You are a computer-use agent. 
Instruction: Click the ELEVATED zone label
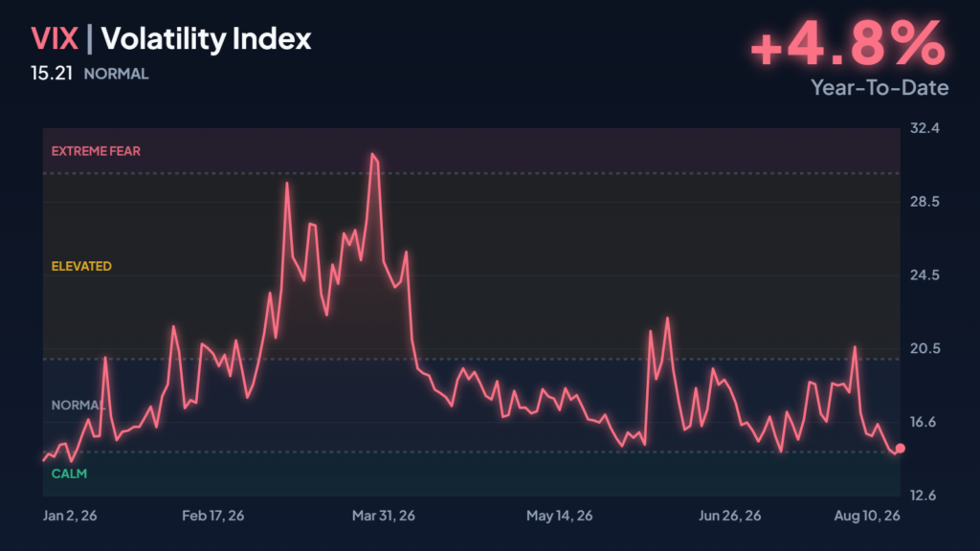pos(81,266)
